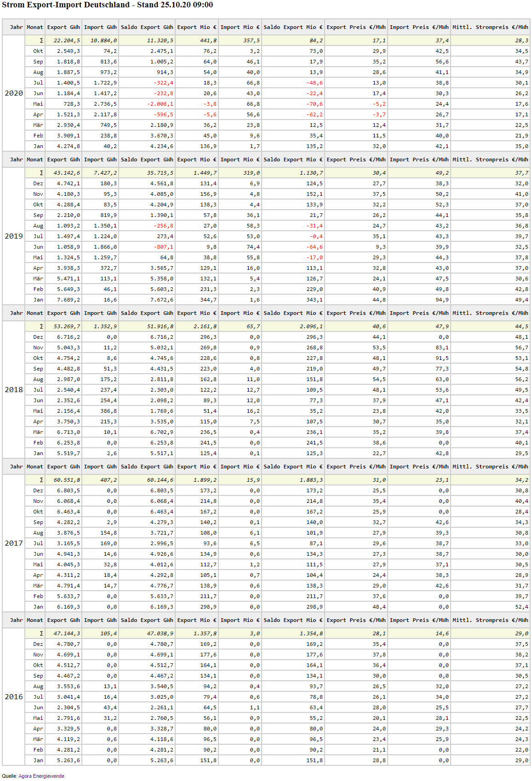Click the sum symbol in the 2020 table
The width and height of the screenshot is (532, 781).
[41, 40]
